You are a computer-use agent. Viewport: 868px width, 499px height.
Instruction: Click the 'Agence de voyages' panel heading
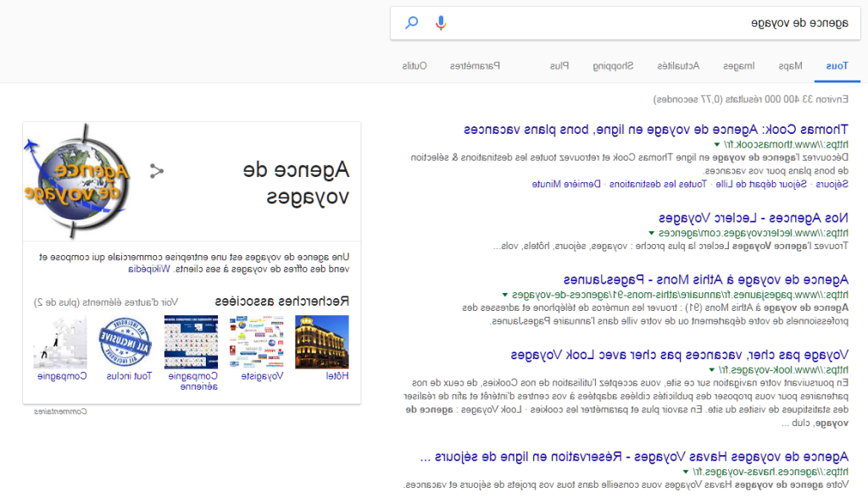pos(296,183)
